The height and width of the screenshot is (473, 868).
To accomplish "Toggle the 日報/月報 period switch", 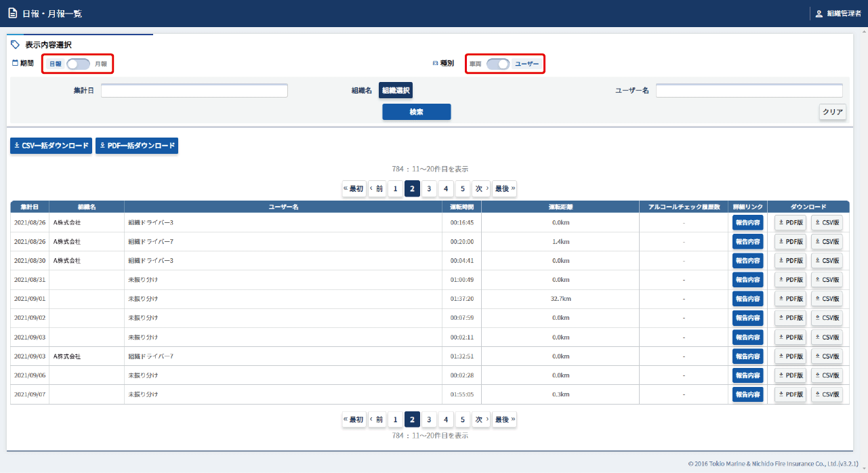I will coord(78,64).
